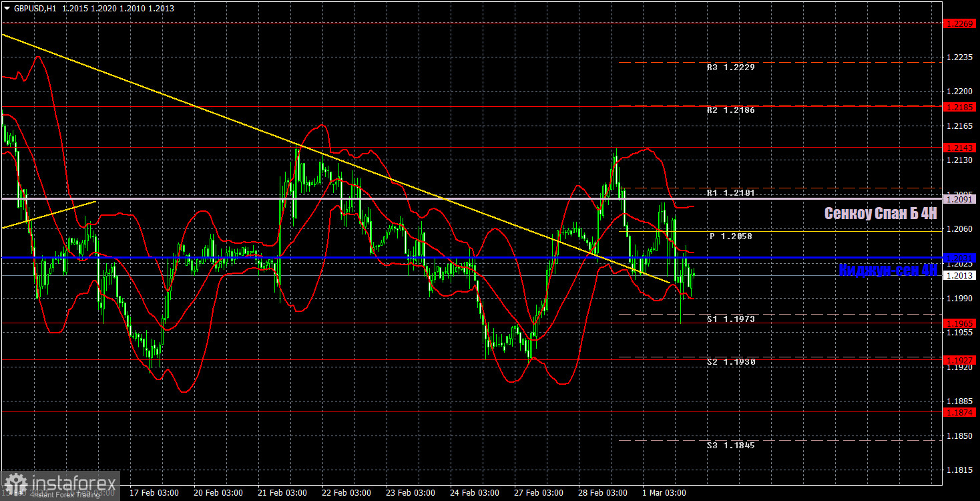Click the 1.1815 price axis value
The width and height of the screenshot is (980, 501).
pyautogui.click(x=959, y=470)
